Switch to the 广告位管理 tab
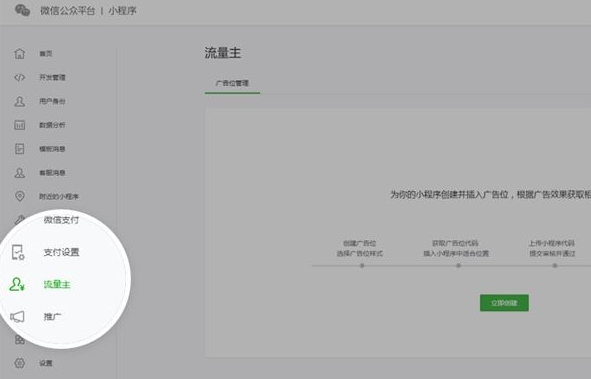Image resolution: width=591 pixels, height=379 pixels. [232, 83]
